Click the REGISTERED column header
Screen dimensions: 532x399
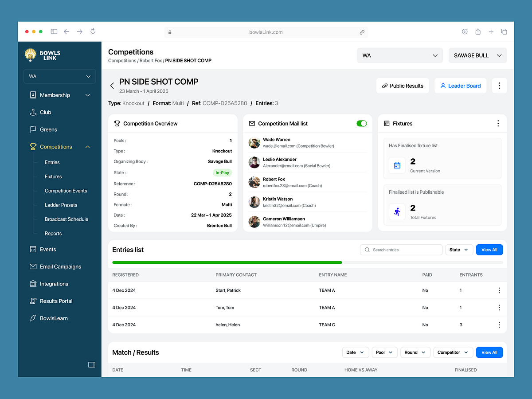coord(125,275)
